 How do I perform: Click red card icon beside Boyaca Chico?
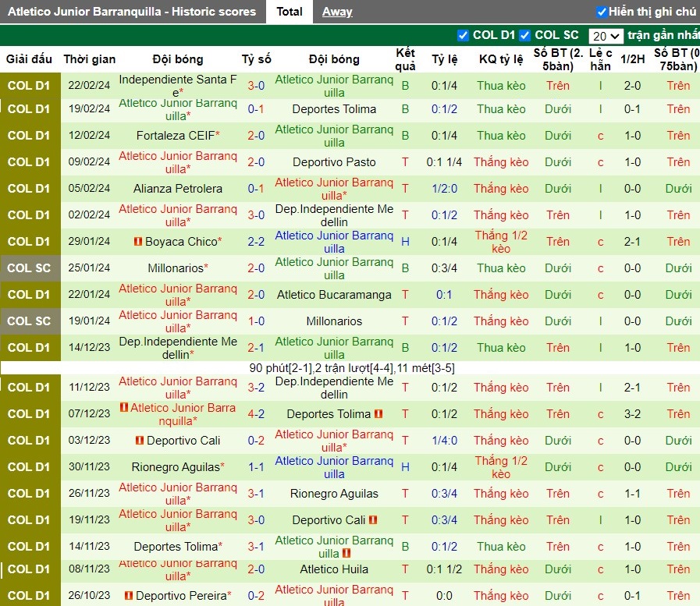click(x=138, y=242)
